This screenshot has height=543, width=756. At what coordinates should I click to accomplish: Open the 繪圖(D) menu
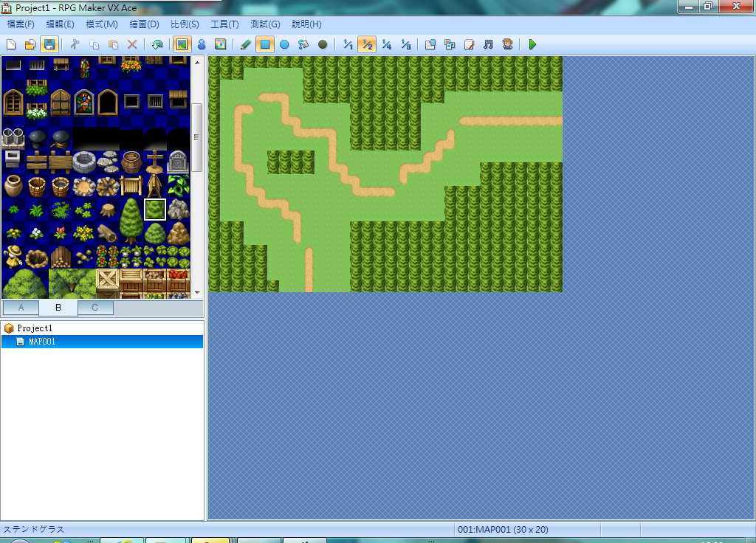point(144,24)
